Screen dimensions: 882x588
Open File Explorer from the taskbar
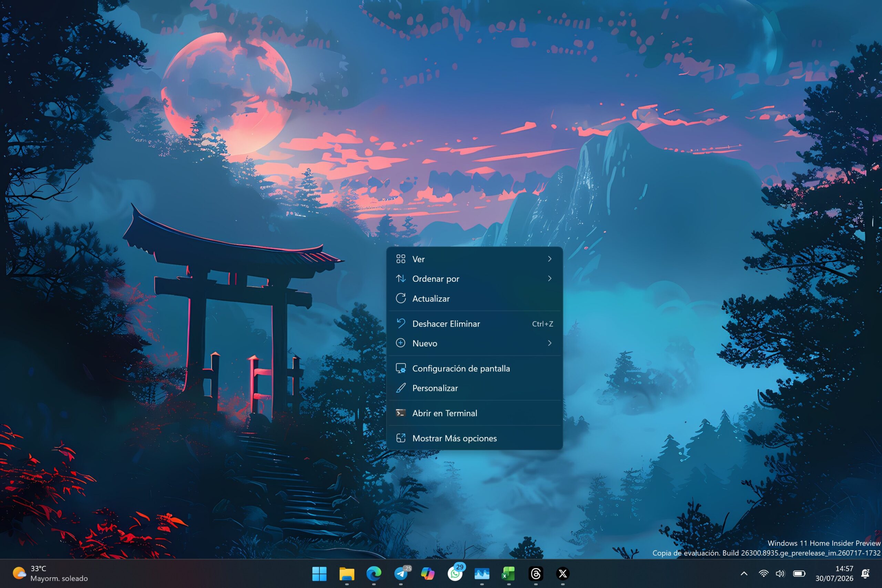[347, 574]
